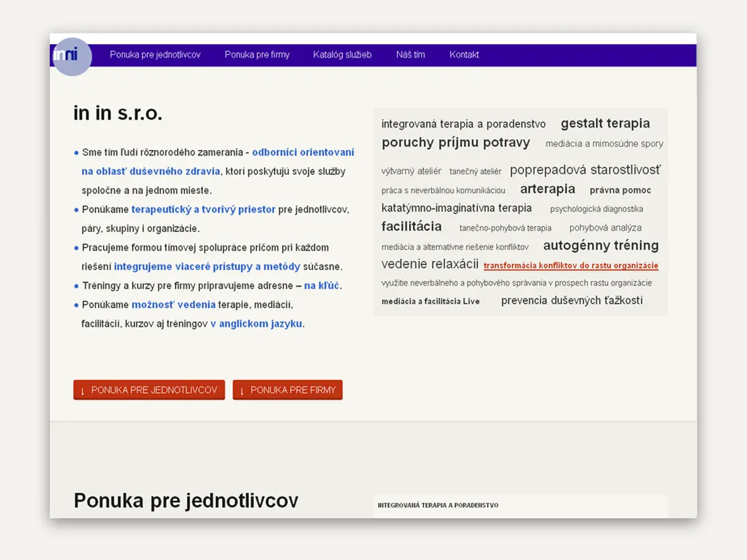Viewport: 747px width, 560px height.
Task: Select the facilitácia tag
Action: click(x=411, y=226)
